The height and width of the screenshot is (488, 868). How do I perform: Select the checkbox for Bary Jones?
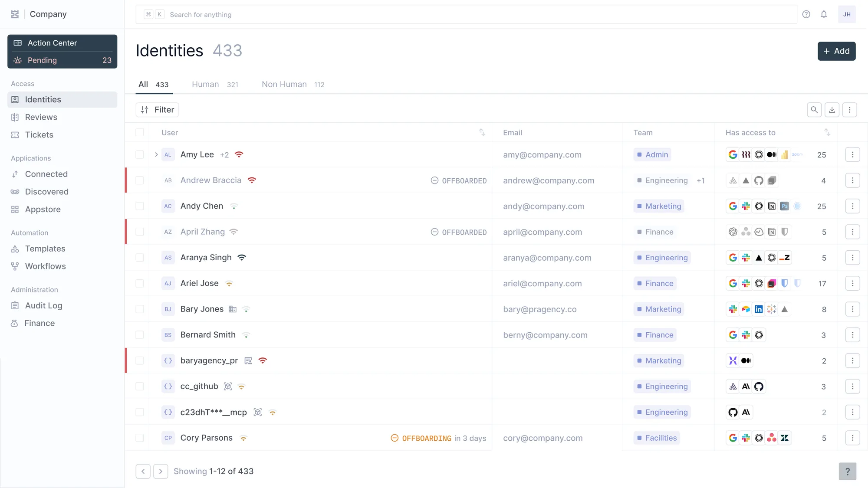click(140, 309)
